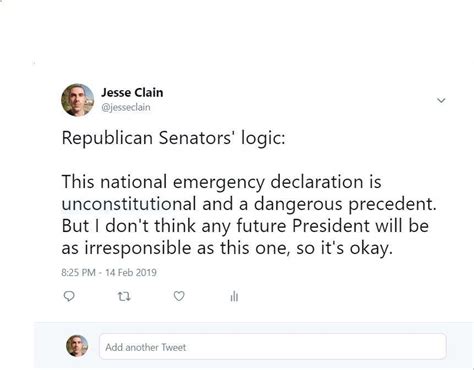Screen dimensions: 474x370
Task: Expand the tweet options chevron menu
Action: click(x=441, y=100)
